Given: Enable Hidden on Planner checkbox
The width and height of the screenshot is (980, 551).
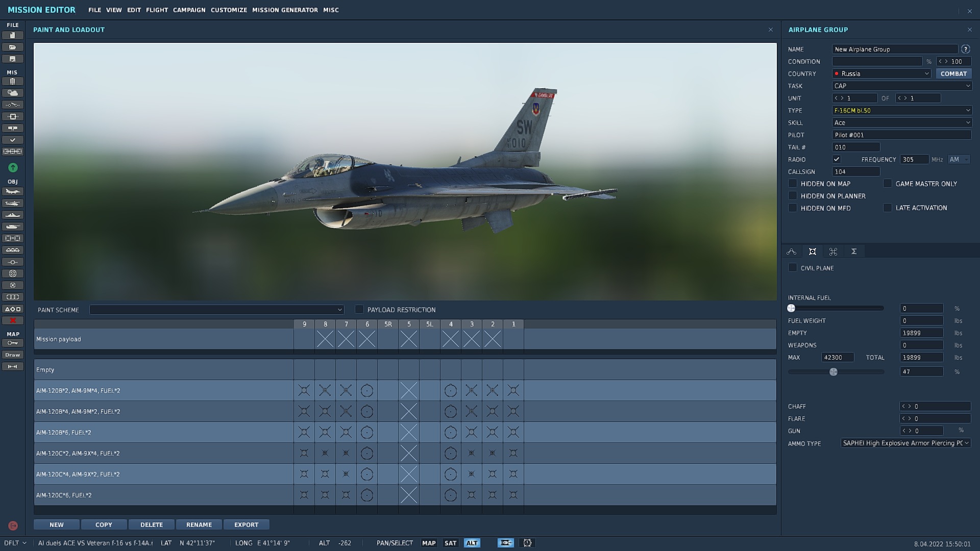Looking at the screenshot, I should point(793,195).
